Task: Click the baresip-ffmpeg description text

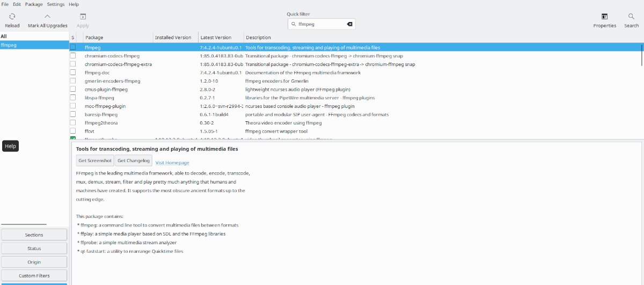Action: click(317, 114)
